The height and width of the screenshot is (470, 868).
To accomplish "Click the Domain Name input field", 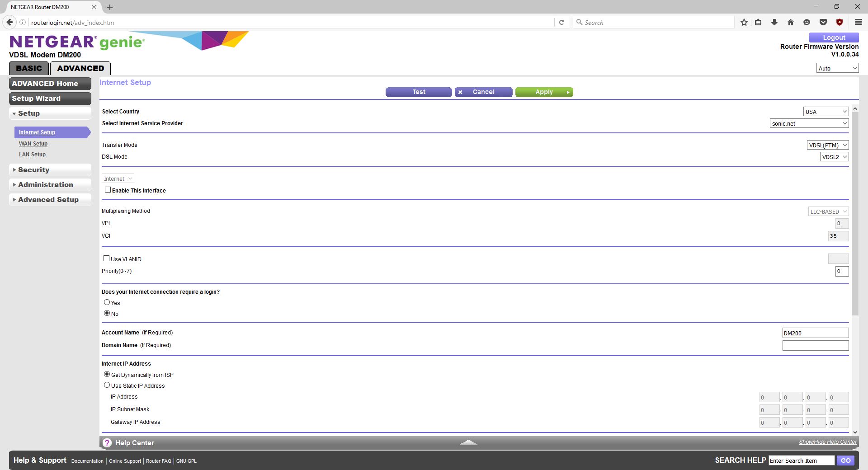I will click(x=816, y=346).
